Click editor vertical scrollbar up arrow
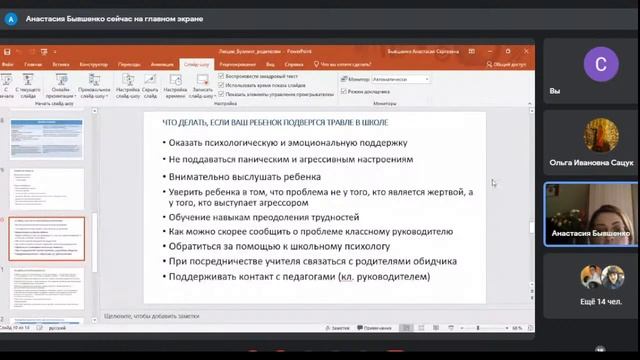640x360 pixels. coord(531,111)
